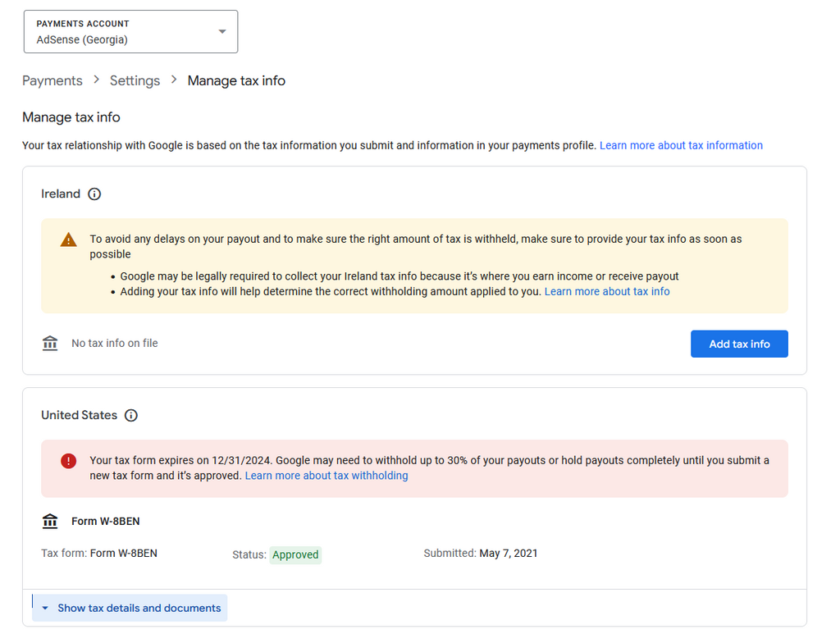Click the Ireland section heading
Screen dimensions: 840x643
pyautogui.click(x=61, y=194)
